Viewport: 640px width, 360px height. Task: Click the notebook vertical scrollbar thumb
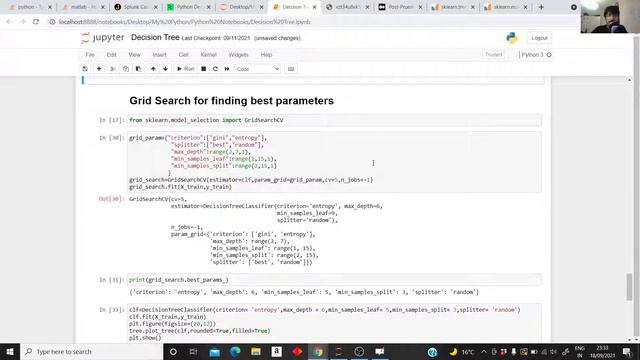(629, 287)
